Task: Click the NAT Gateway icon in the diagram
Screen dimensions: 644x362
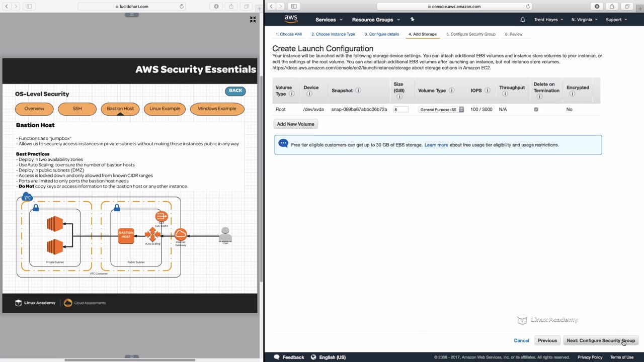Action: [162, 216]
